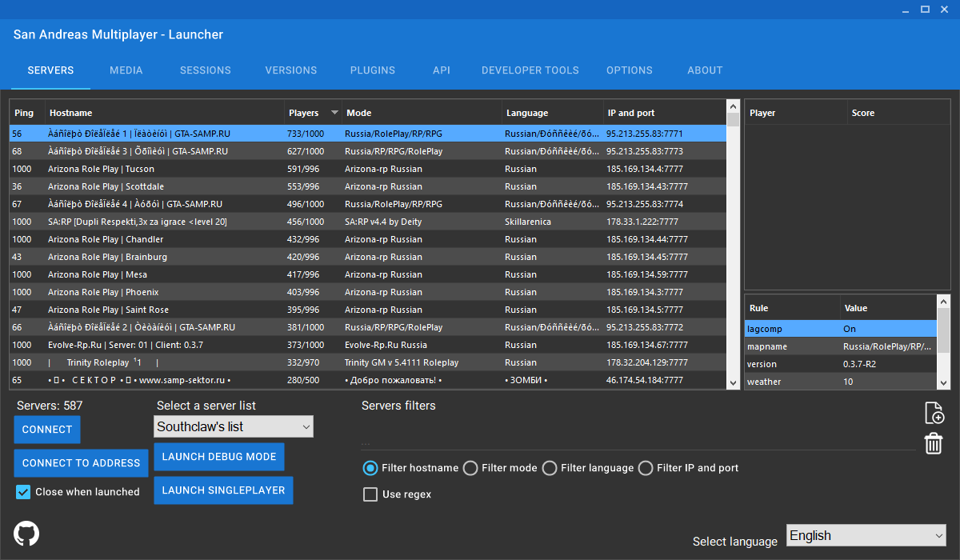Select Filter IP and port radio button
This screenshot has height=560, width=960.
(646, 468)
